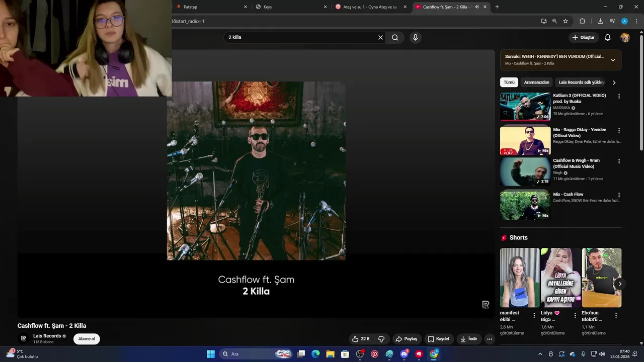This screenshot has width=644, height=362.
Task: Open the Lais Records channel link
Action: click(x=47, y=336)
